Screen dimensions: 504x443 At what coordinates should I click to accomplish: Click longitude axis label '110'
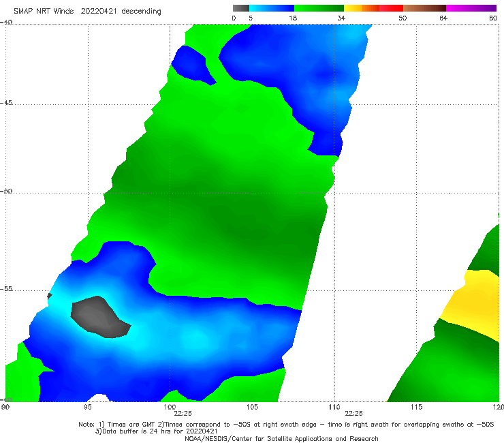click(334, 408)
